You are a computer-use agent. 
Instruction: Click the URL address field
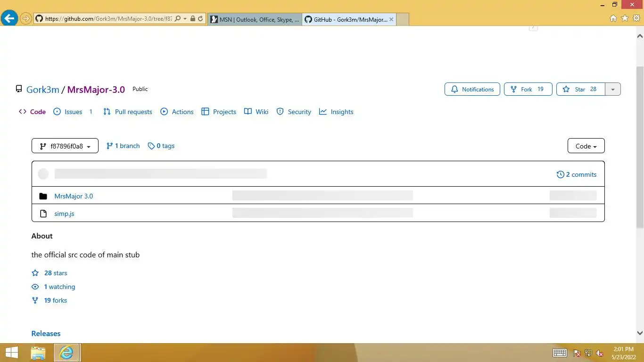point(108,19)
